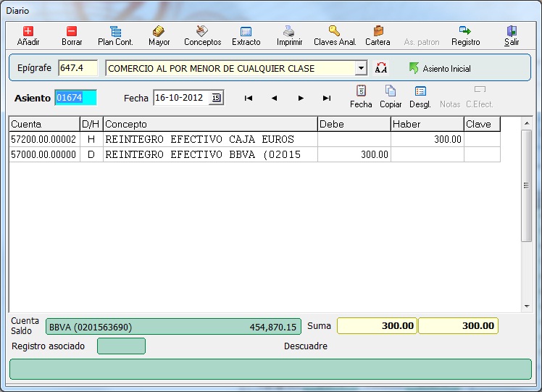542x392 pixels.
Task: Click the As. patron toolbar item
Action: click(x=422, y=42)
